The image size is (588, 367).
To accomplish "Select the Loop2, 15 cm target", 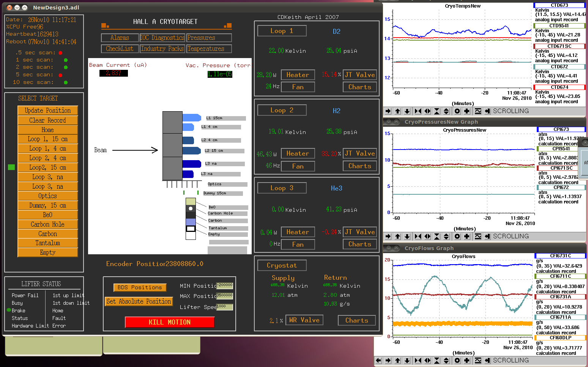I will (48, 167).
